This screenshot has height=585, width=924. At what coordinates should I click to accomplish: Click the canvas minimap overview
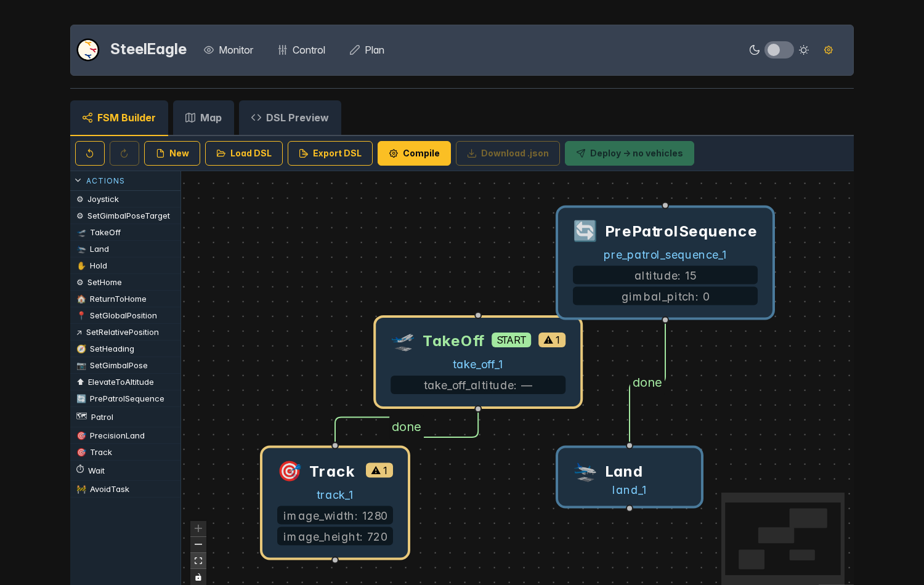pyautogui.click(x=783, y=538)
